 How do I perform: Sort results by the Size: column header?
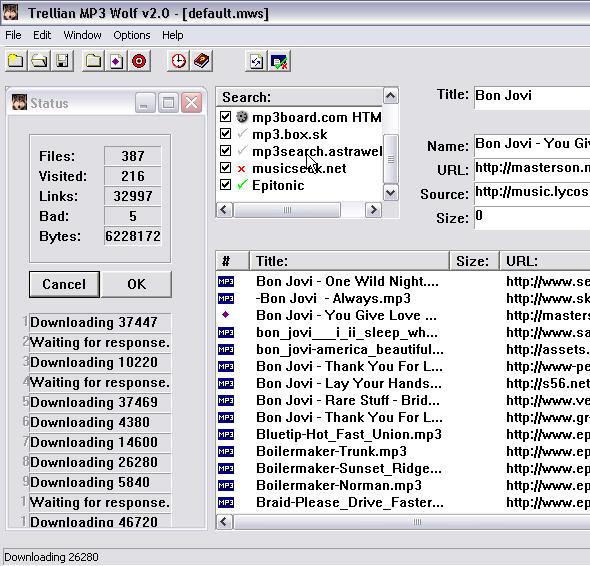(474, 261)
